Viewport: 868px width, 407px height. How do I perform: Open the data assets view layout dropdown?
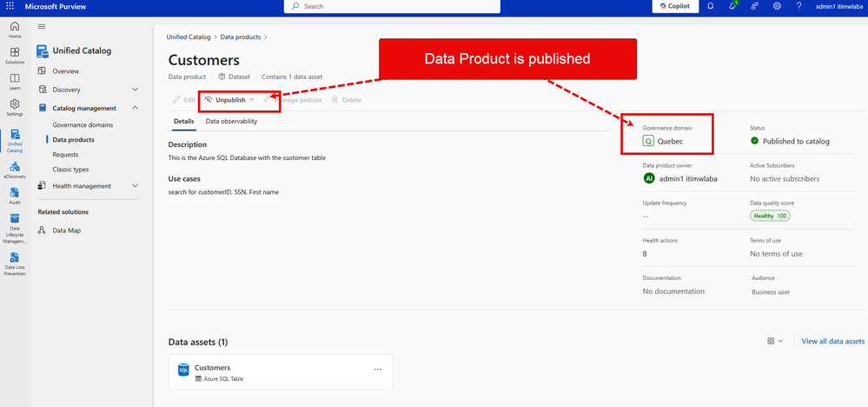(775, 341)
